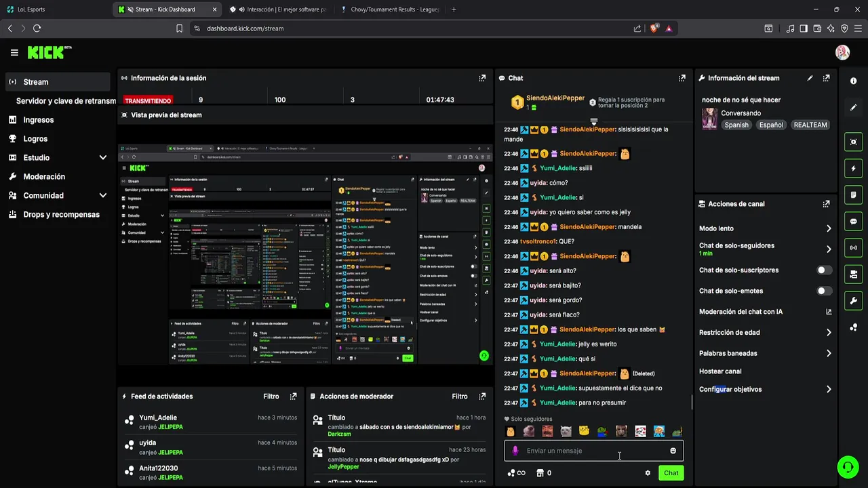Viewport: 868px width, 488px height.
Task: Click the REALTEAM tag
Action: tap(810, 125)
